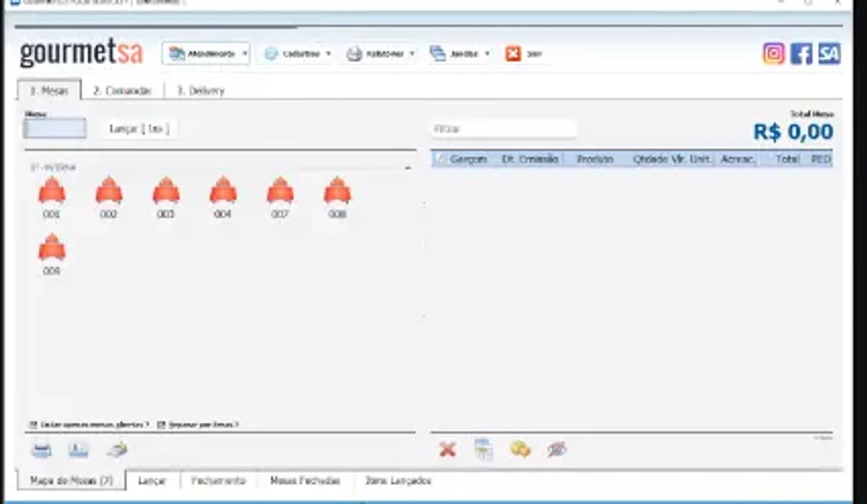Open the Atendimento dropdown menu
The width and height of the screenshot is (867, 504).
(206, 54)
